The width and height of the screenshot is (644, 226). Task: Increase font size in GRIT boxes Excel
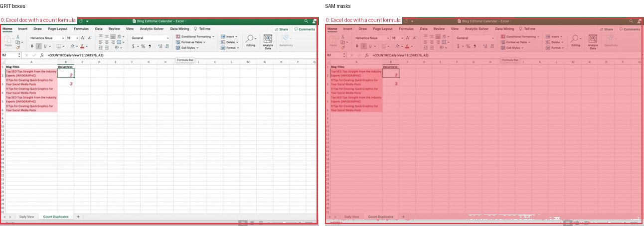coord(83,38)
